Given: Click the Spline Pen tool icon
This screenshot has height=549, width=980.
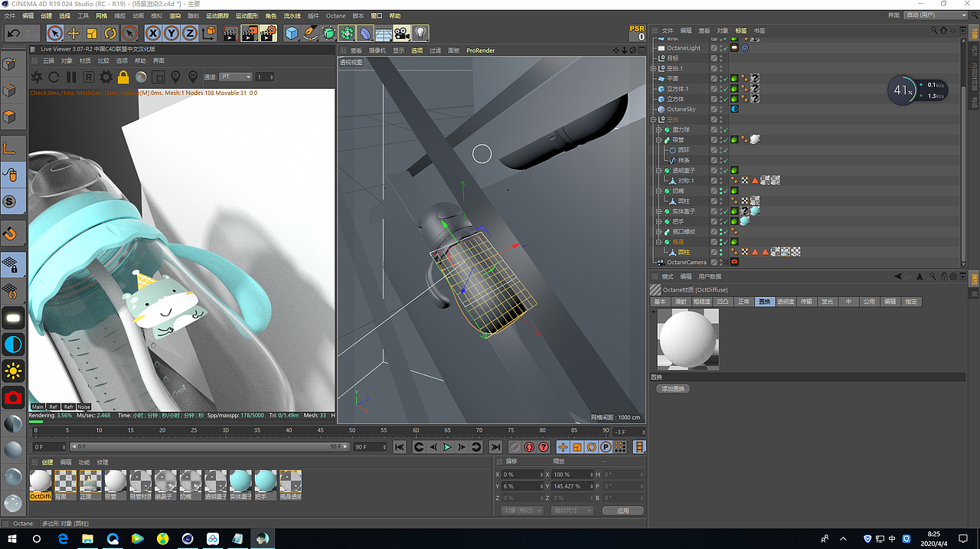Looking at the screenshot, I should pos(310,33).
